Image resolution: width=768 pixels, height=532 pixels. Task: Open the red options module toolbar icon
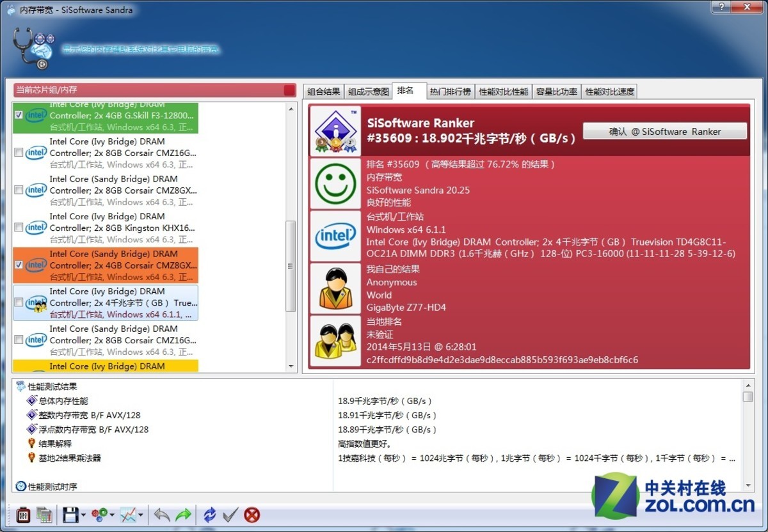coord(24,514)
